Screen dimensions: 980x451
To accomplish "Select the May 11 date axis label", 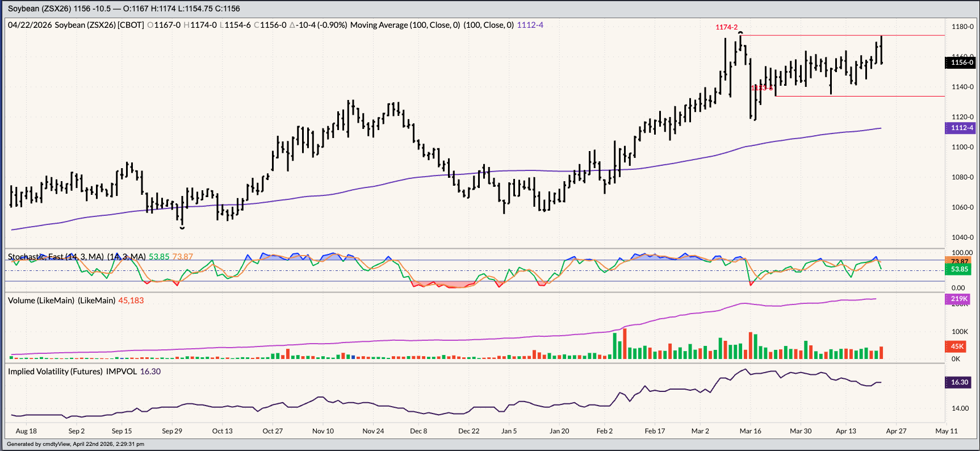I will point(946,431).
